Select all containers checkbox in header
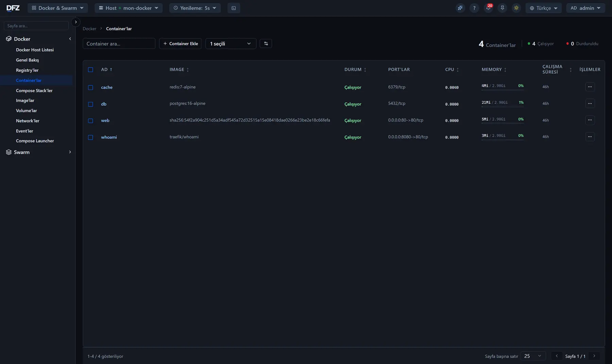Image resolution: width=612 pixels, height=364 pixels. pos(90,70)
